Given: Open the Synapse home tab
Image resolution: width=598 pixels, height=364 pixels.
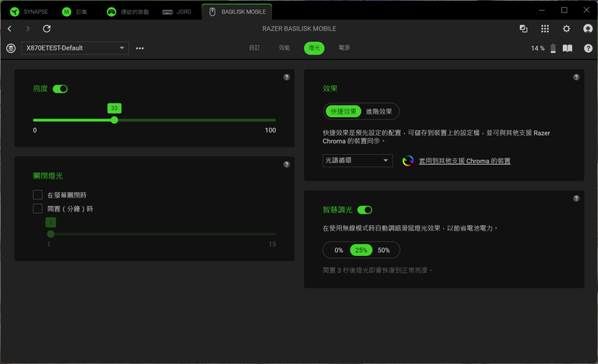Looking at the screenshot, I should point(29,11).
